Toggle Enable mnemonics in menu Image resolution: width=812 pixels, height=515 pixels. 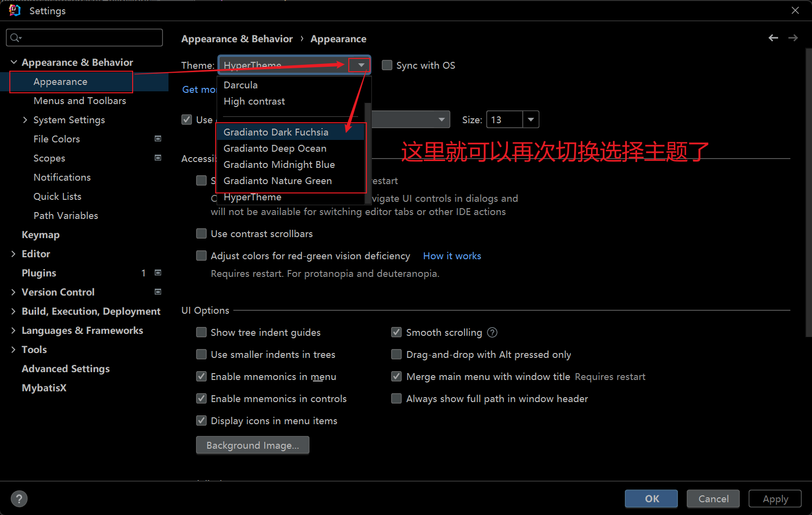(201, 377)
